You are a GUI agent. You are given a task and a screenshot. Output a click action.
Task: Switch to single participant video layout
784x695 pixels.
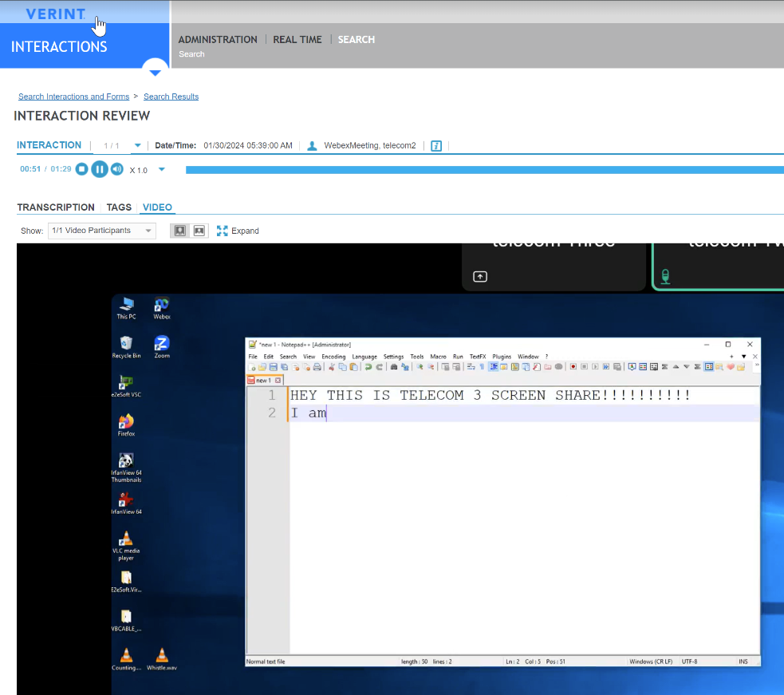click(x=180, y=231)
